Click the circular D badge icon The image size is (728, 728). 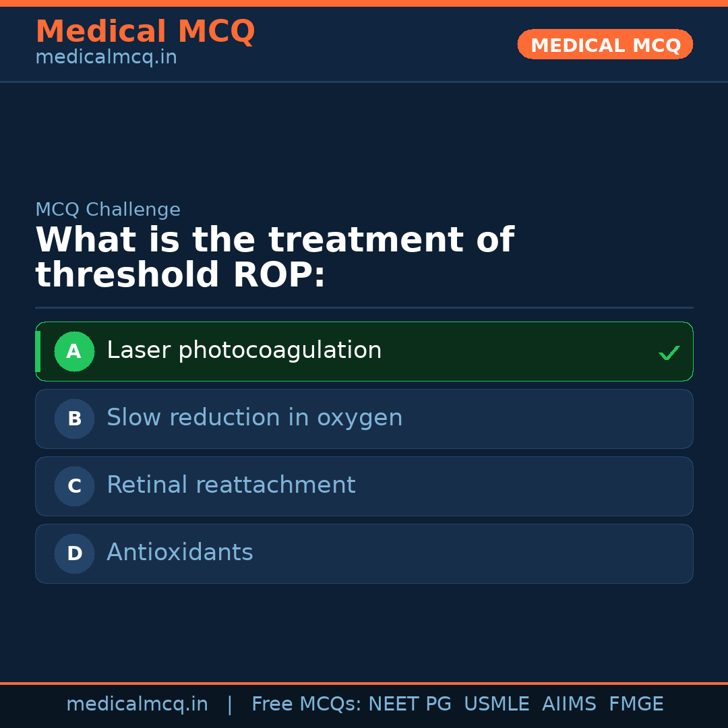coord(74,553)
